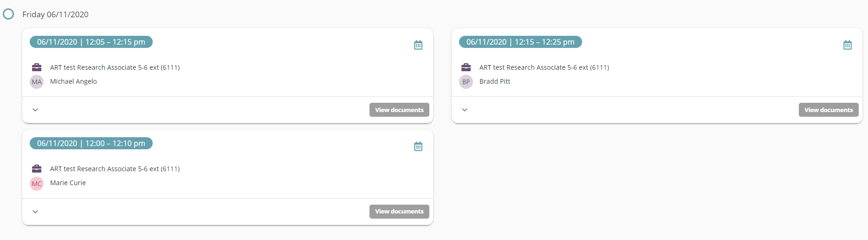Click the 12:05 – 12:15 pm time badge
This screenshot has height=240, width=868.
[x=91, y=42]
